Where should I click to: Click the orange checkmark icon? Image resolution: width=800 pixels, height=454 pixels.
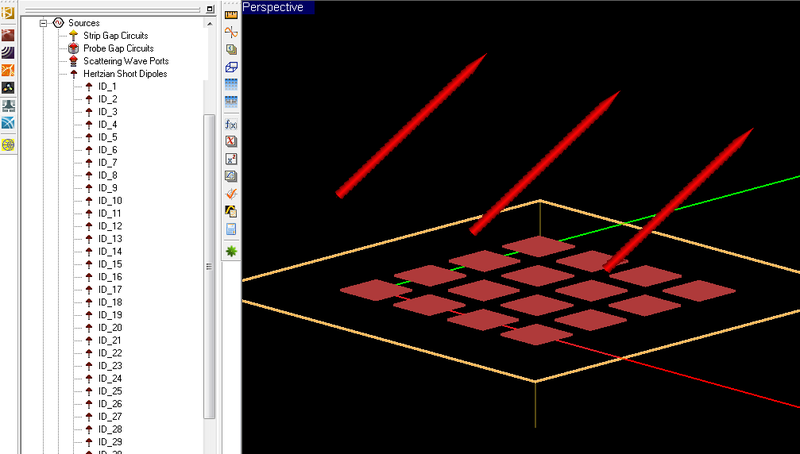click(x=231, y=194)
